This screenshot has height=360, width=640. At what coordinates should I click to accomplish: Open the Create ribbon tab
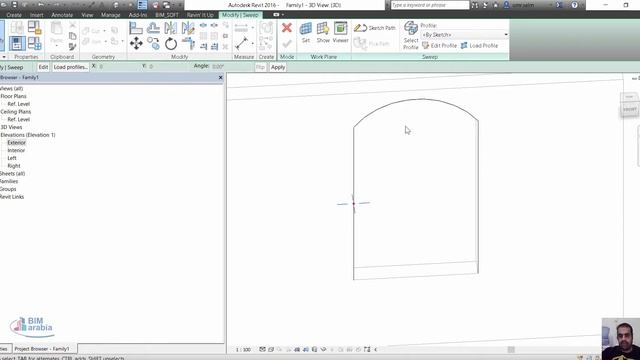pos(14,15)
